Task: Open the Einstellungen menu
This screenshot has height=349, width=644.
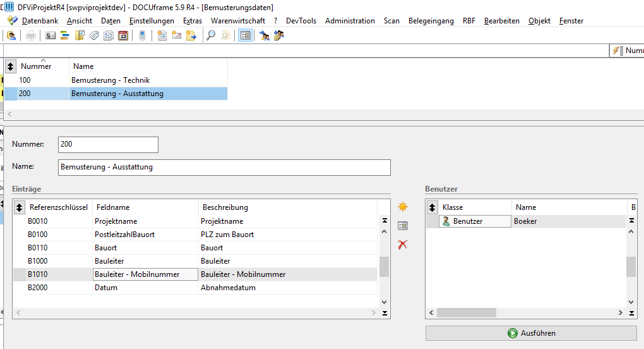Action: coord(152,21)
